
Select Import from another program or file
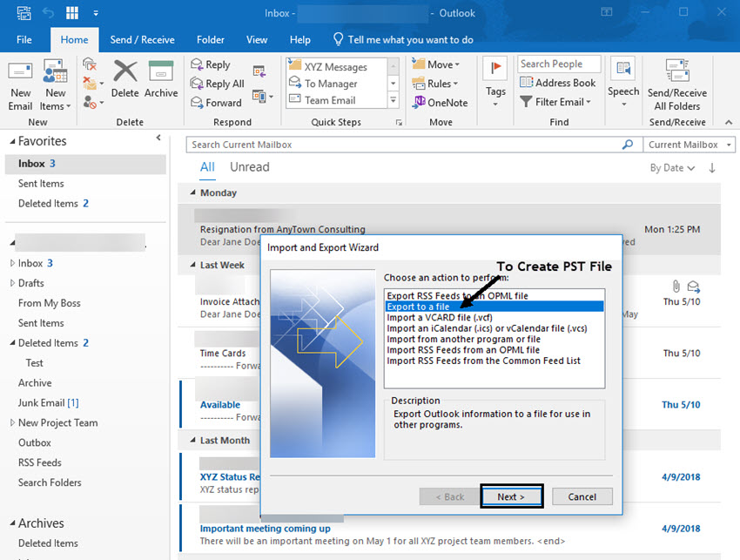(x=463, y=339)
